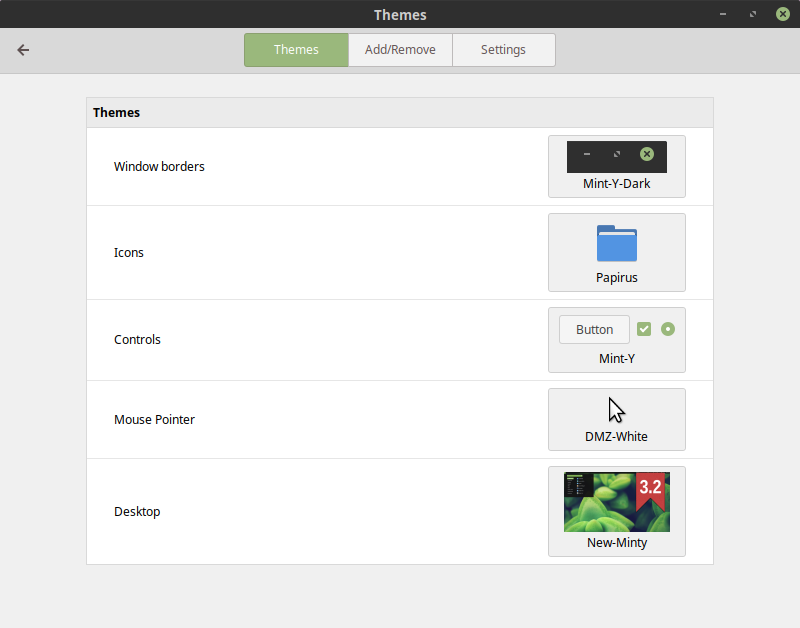This screenshot has width=800, height=628.
Task: Select the green radio button in Controls preview
Action: (x=668, y=328)
